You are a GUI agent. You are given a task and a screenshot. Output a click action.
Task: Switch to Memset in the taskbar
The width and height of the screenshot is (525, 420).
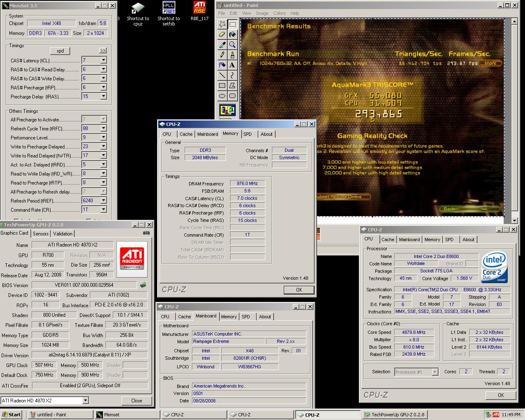[x=127, y=415]
